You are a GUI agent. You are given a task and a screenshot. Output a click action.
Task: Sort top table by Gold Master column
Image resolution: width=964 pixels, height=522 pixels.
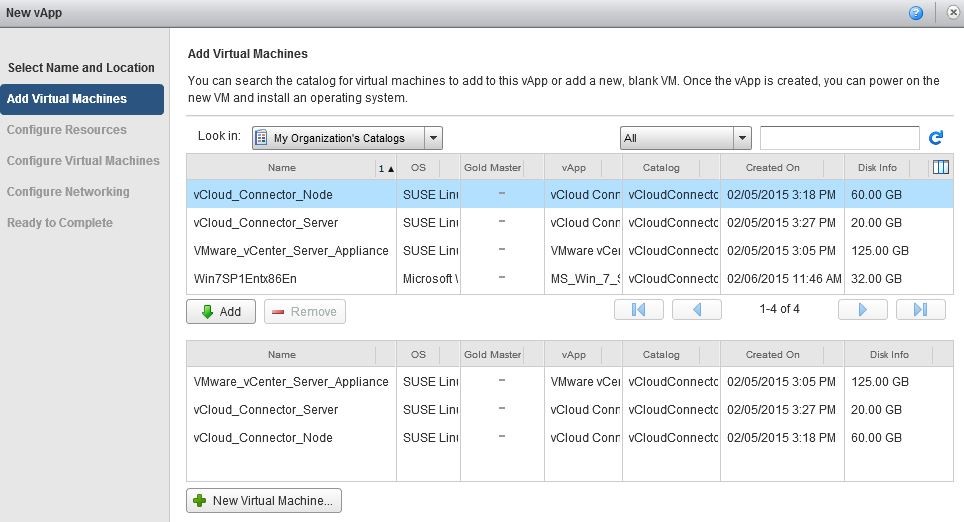pyautogui.click(x=492, y=167)
